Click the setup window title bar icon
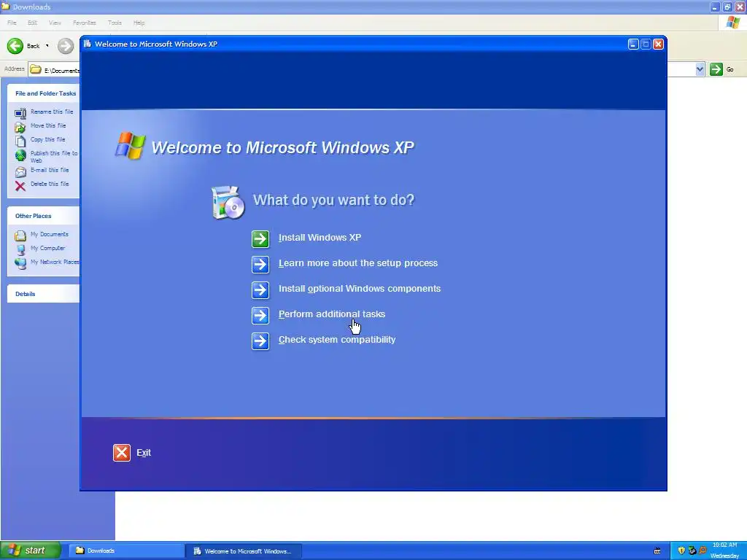The image size is (747, 560). (x=88, y=44)
